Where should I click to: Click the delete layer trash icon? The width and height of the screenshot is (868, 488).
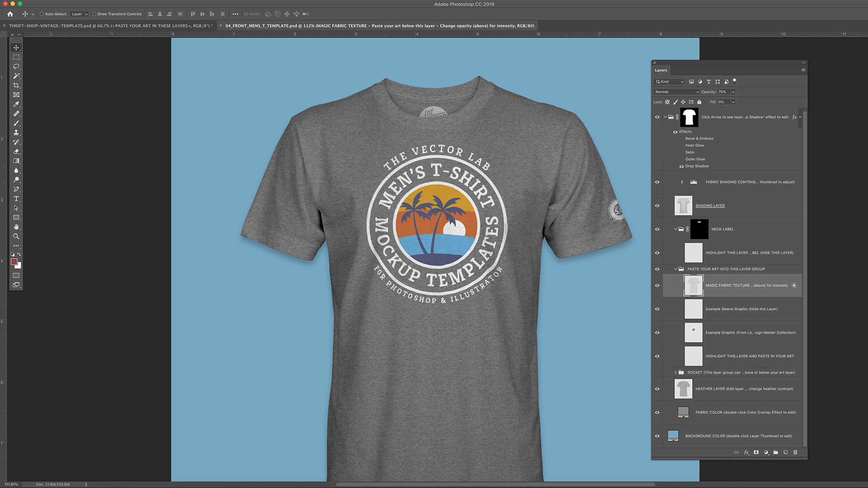click(795, 452)
